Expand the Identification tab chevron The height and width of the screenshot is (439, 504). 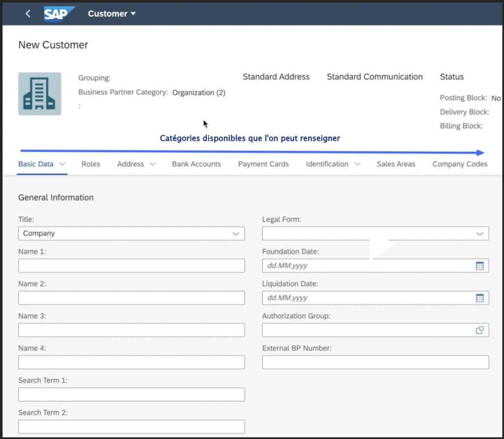point(357,164)
